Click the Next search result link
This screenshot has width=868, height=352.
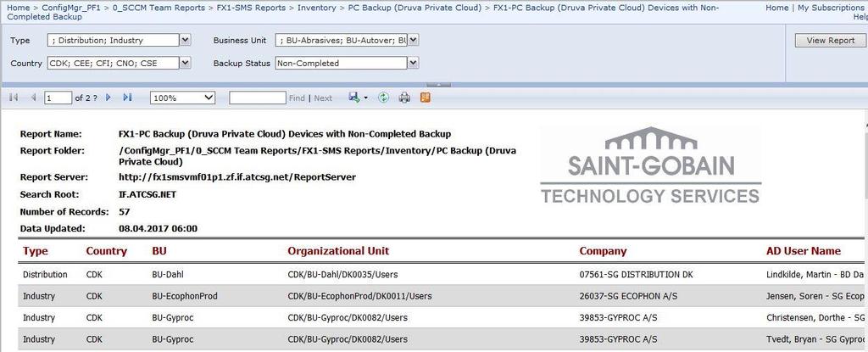click(x=323, y=98)
